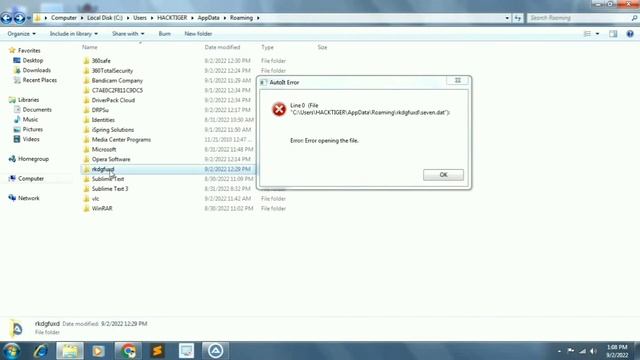Viewport: 640px width, 360px height.
Task: Open the Organize menu
Action: [x=21, y=34]
